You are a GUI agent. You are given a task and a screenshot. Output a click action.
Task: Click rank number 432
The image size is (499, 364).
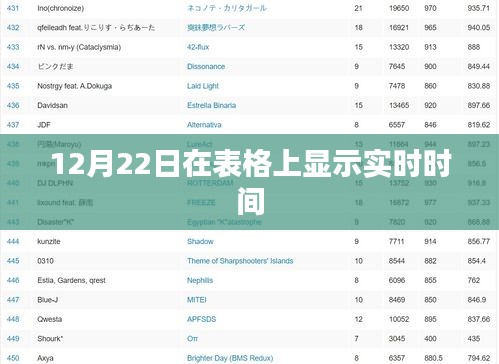point(13,28)
